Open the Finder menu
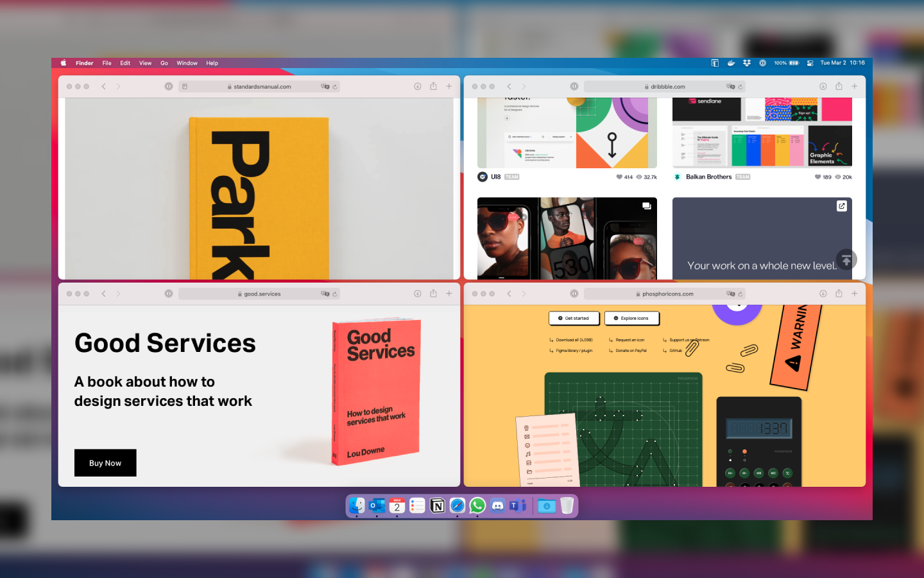The height and width of the screenshot is (578, 924). (84, 63)
